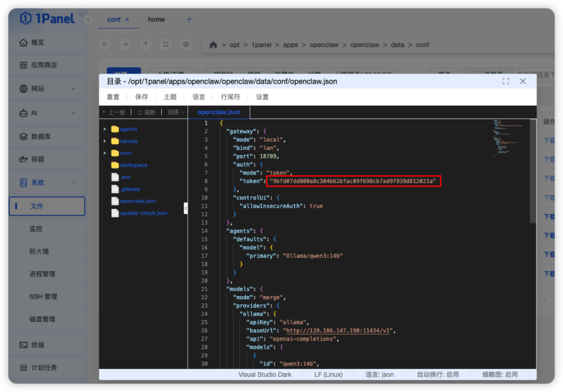This screenshot has height=392, width=563.
Task: Click LF (Linux) in status bar
Action: point(328,375)
